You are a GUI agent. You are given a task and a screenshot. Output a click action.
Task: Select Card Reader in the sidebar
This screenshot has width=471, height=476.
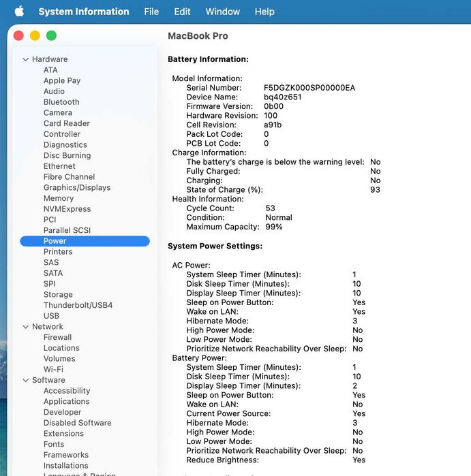[67, 123]
